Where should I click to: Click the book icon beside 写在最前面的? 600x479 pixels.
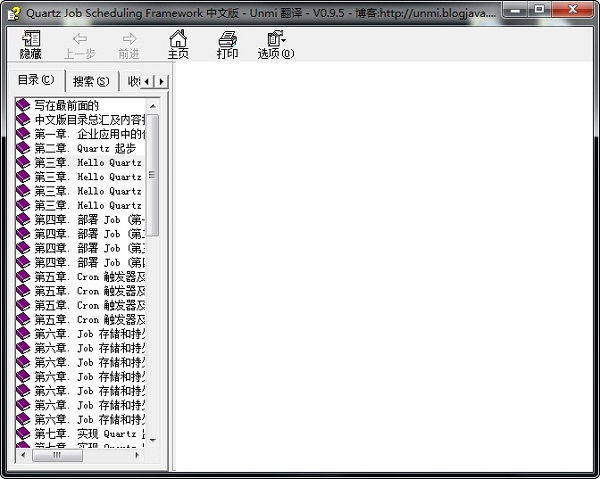pyautogui.click(x=23, y=105)
